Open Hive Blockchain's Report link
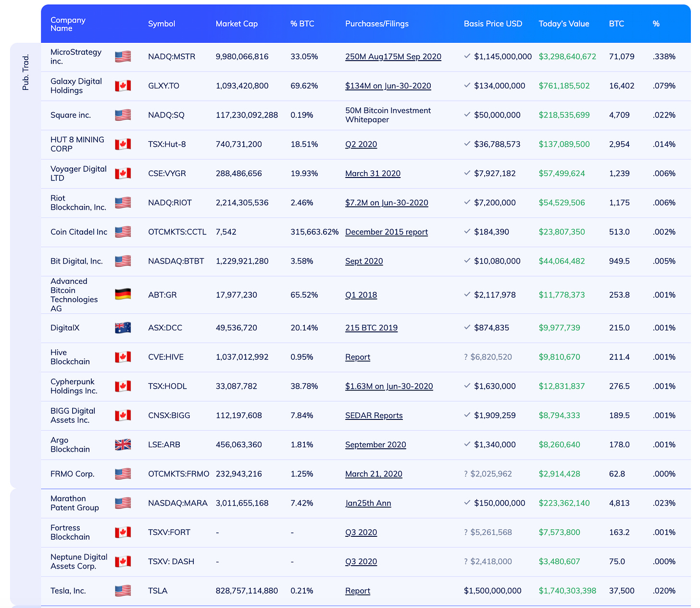Viewport: 700px width, 608px height. pyautogui.click(x=358, y=357)
